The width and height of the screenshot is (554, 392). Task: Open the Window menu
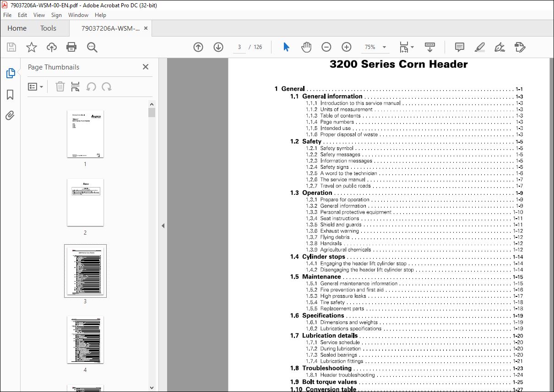(x=78, y=15)
